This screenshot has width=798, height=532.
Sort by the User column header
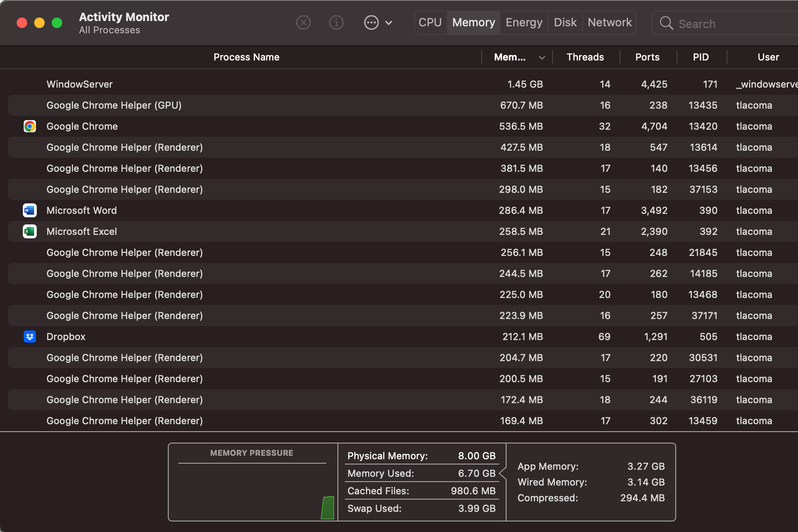[x=768, y=57]
